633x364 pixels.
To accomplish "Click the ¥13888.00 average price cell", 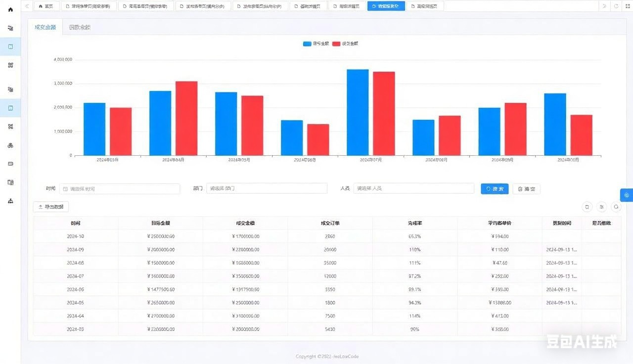I will (499, 303).
